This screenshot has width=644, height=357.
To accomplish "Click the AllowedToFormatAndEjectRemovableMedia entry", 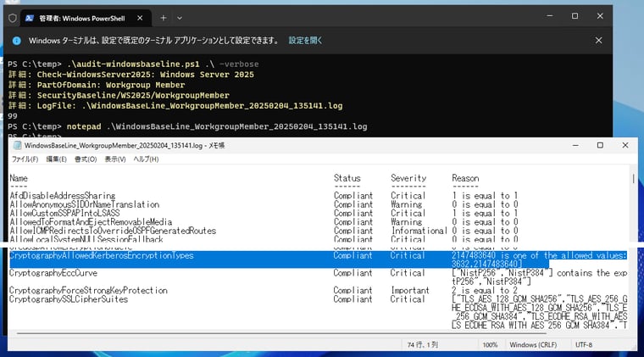I will point(91,222).
